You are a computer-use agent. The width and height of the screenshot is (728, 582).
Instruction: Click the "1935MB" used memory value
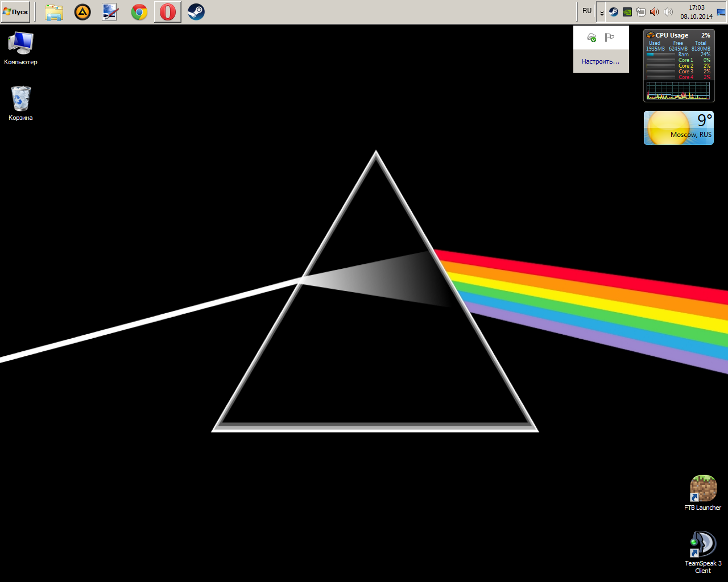click(x=655, y=49)
